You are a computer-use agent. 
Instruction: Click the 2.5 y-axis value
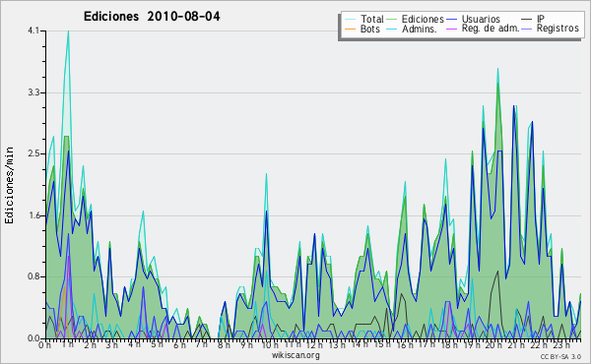click(x=33, y=153)
